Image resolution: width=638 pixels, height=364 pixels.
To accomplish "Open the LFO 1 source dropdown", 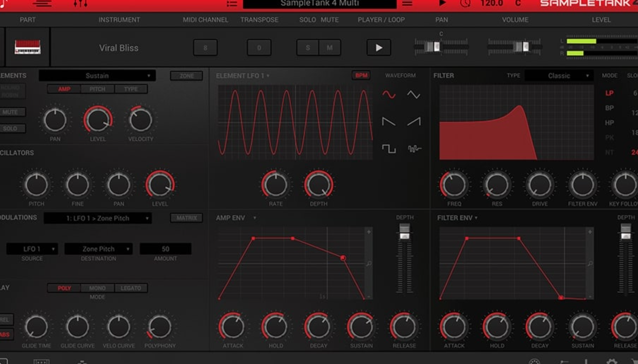I will point(32,249).
